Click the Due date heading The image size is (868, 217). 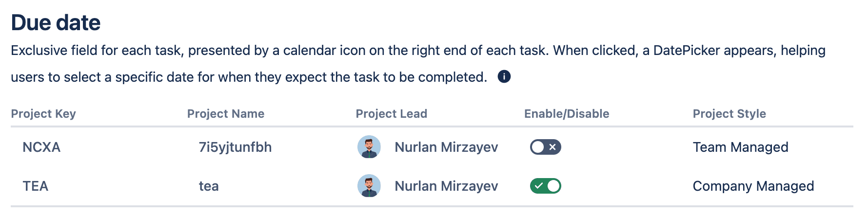click(56, 22)
